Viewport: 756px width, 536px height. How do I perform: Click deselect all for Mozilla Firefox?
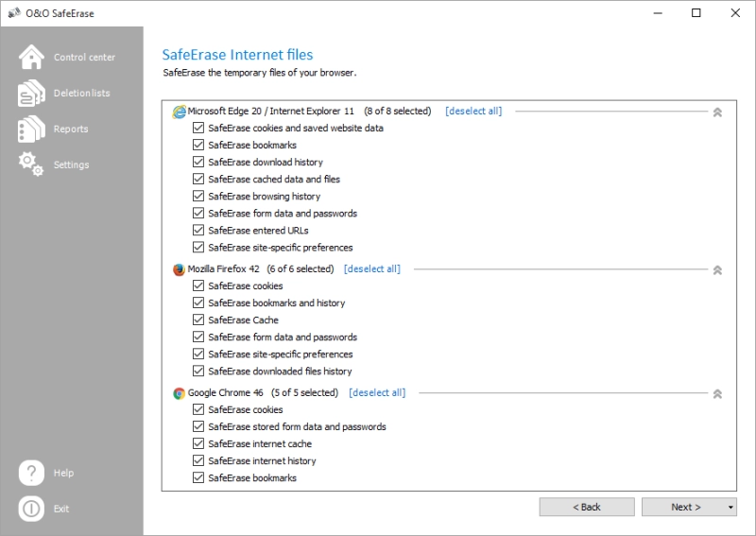click(x=371, y=268)
